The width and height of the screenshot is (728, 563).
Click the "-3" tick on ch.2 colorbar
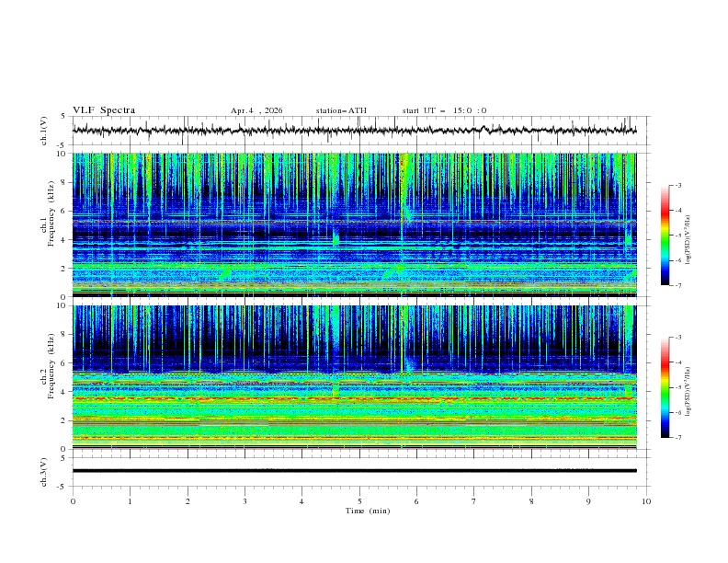pyautogui.click(x=677, y=338)
